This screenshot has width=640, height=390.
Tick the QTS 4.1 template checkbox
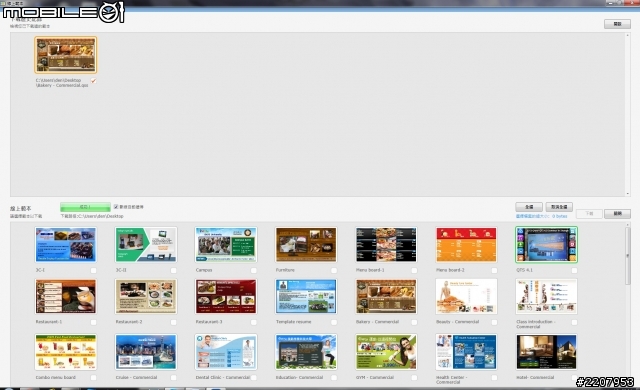(574, 270)
